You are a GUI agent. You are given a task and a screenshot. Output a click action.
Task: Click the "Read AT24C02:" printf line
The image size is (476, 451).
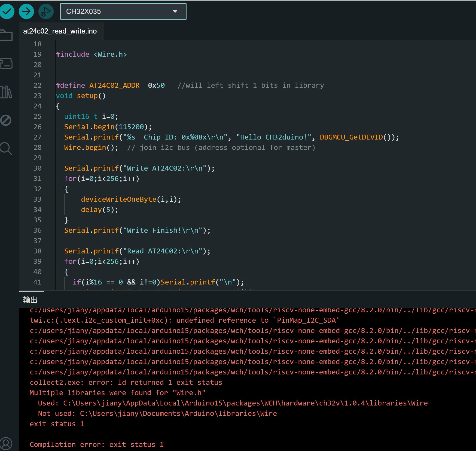tap(137, 251)
